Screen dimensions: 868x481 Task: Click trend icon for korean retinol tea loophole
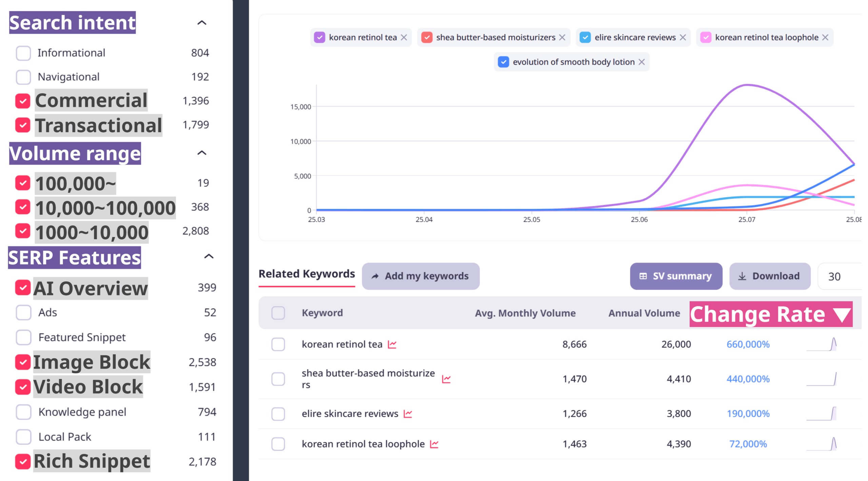click(x=434, y=444)
